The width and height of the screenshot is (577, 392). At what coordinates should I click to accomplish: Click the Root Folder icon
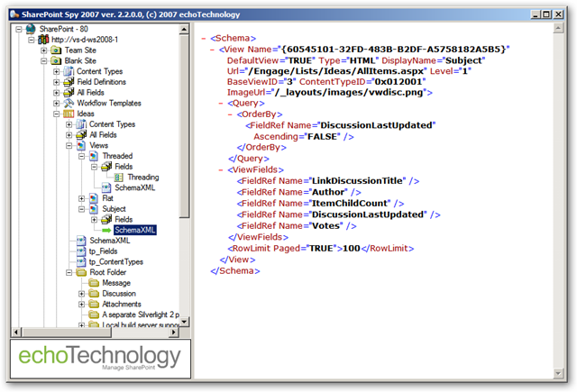pos(81,272)
